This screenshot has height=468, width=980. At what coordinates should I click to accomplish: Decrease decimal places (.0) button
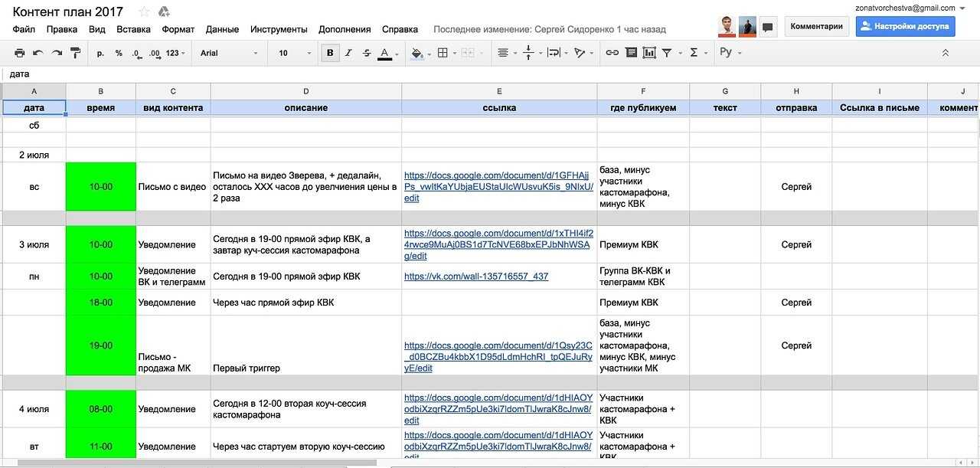(x=136, y=53)
